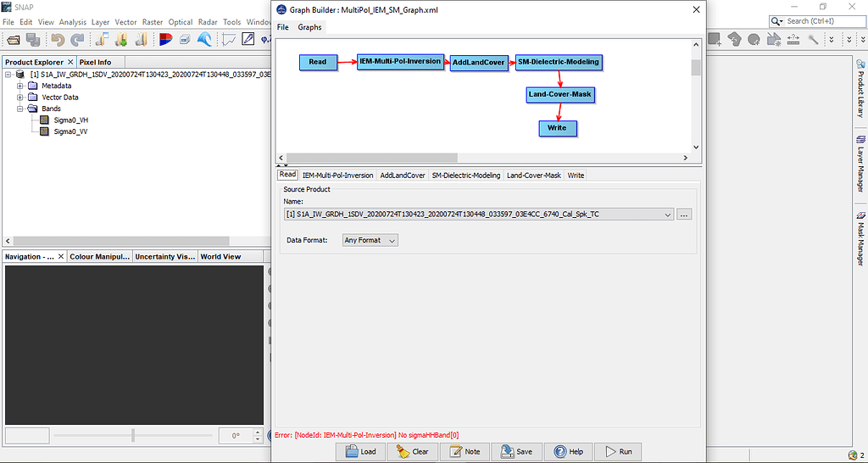The image size is (868, 463).
Task: Open the RGB image window icon
Action: coord(165,39)
